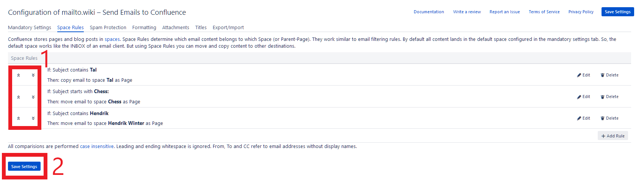
Task: Add a new space rule
Action: [613, 136]
